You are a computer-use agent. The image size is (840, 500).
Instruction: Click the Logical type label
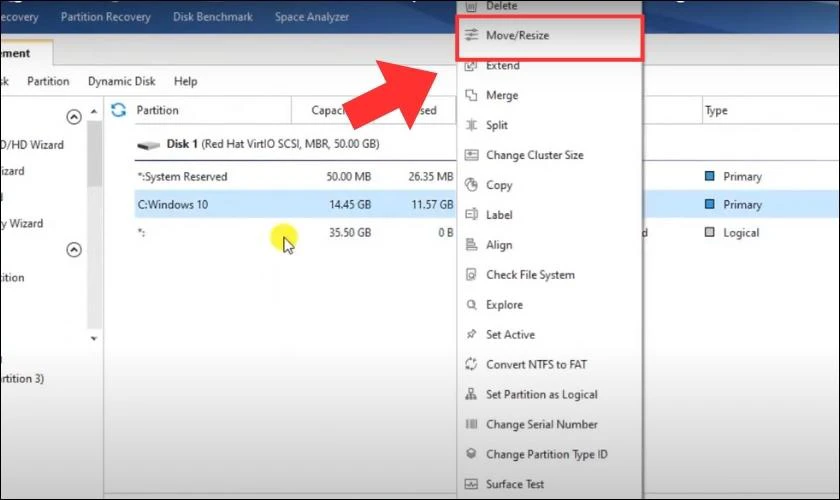[741, 233]
